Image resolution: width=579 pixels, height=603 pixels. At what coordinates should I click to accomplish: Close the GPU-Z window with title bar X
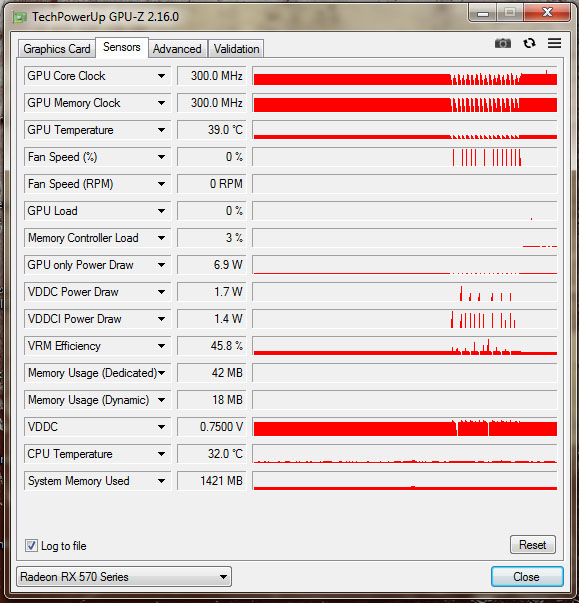547,13
